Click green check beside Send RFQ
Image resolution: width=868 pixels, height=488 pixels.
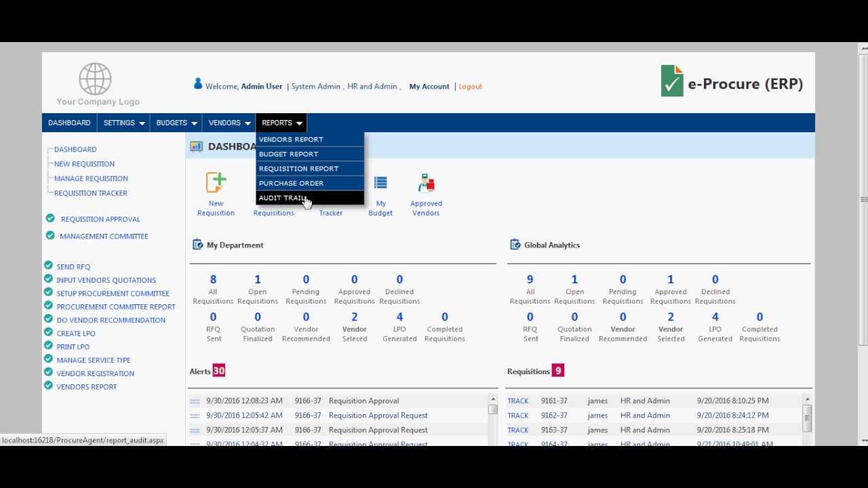(48, 266)
